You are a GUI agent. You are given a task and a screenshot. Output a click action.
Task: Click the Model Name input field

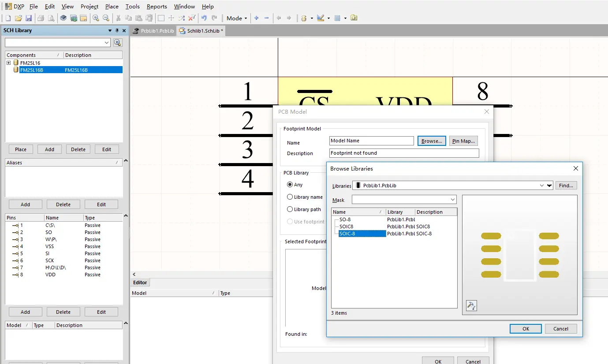point(371,141)
